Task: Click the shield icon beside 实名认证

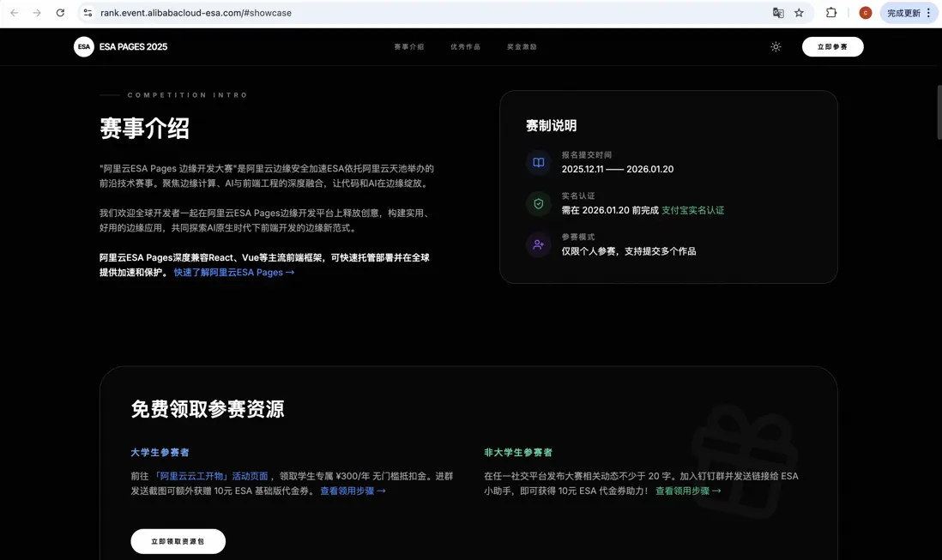Action: pyautogui.click(x=539, y=204)
